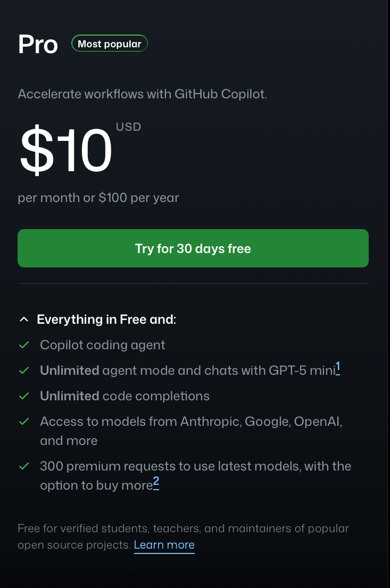Click the Pro plan title

(38, 45)
